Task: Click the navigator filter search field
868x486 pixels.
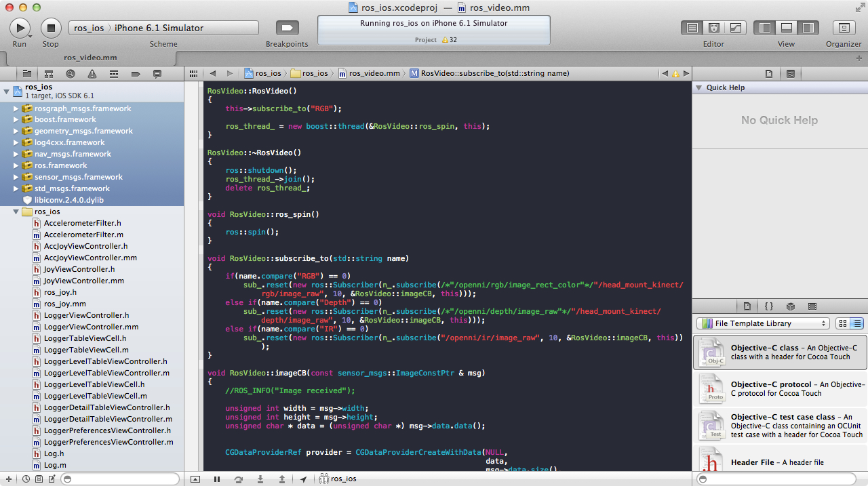Action: (x=119, y=479)
